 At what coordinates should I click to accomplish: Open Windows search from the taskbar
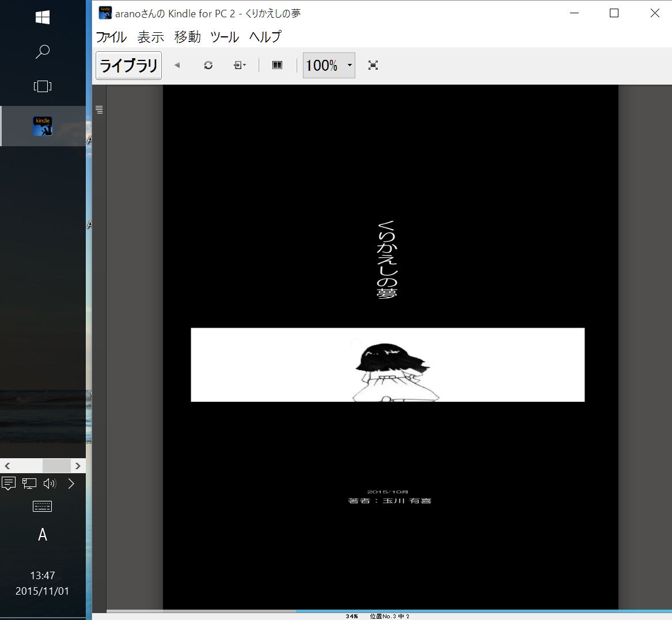coord(43,52)
